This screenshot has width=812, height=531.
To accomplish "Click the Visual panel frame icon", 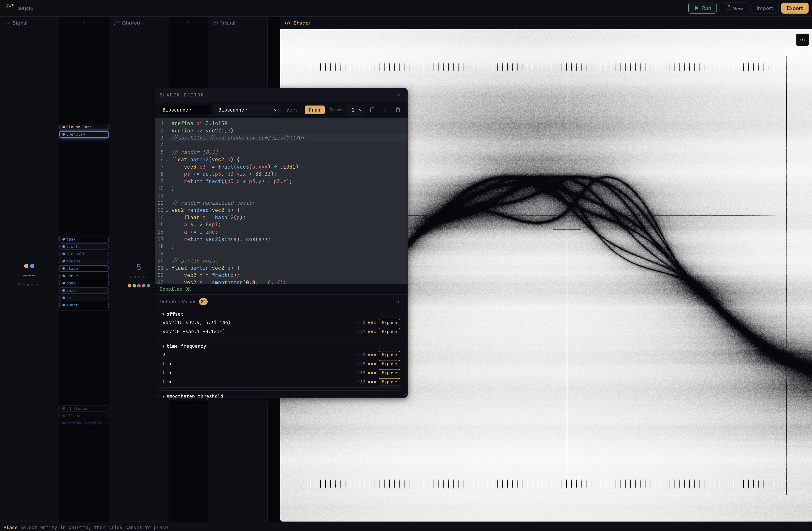I will pos(216,23).
